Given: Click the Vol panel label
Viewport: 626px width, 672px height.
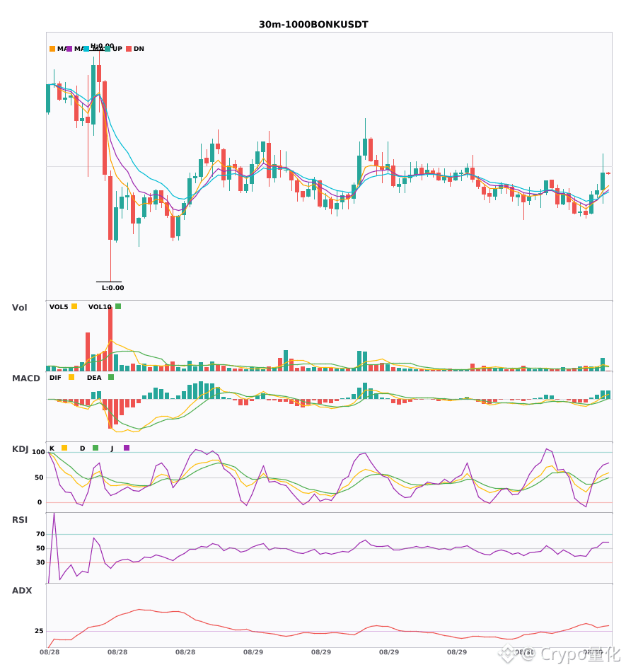Looking at the screenshot, I should (x=19, y=308).
